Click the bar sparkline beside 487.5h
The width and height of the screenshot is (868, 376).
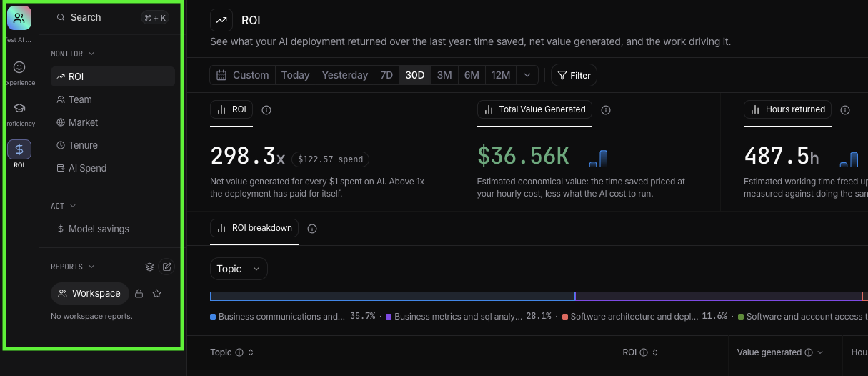844,158
